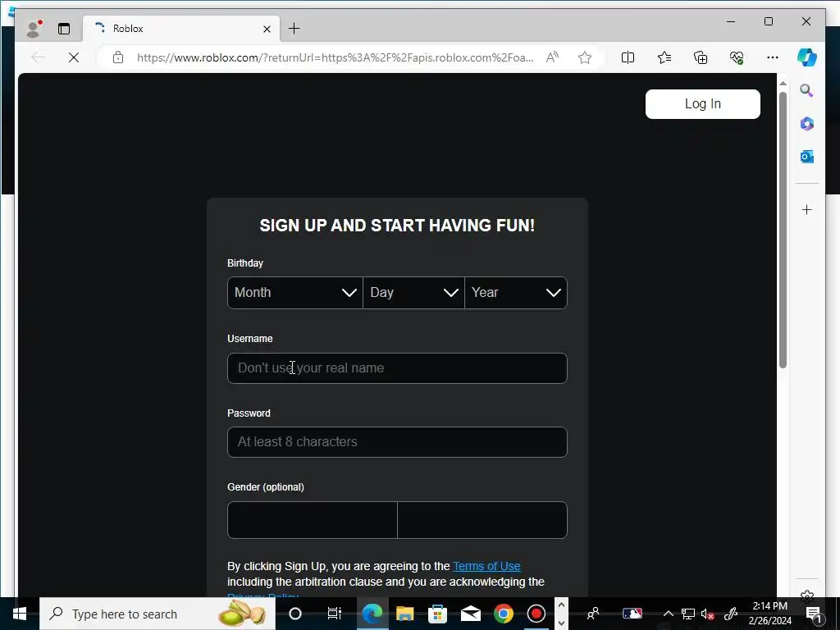Toggle split screen view
840x630 pixels.
pos(628,57)
